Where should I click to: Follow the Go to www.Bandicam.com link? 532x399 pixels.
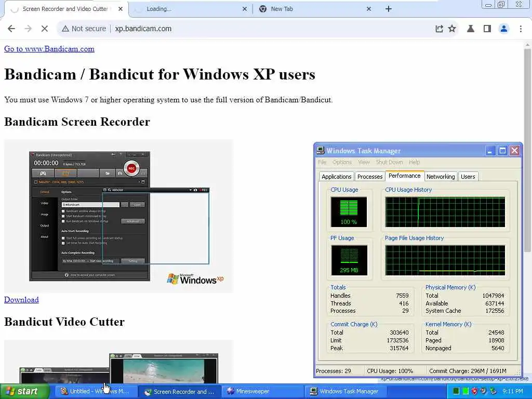coord(49,49)
